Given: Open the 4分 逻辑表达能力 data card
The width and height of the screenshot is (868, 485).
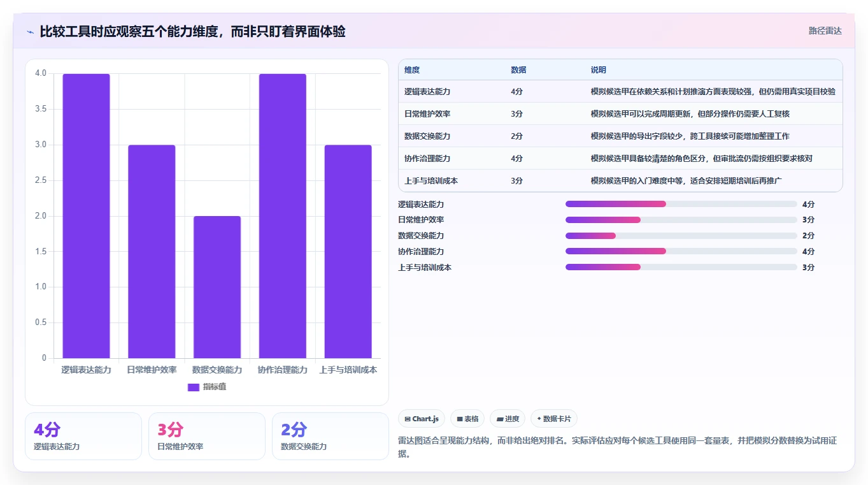Looking at the screenshot, I should [x=83, y=436].
